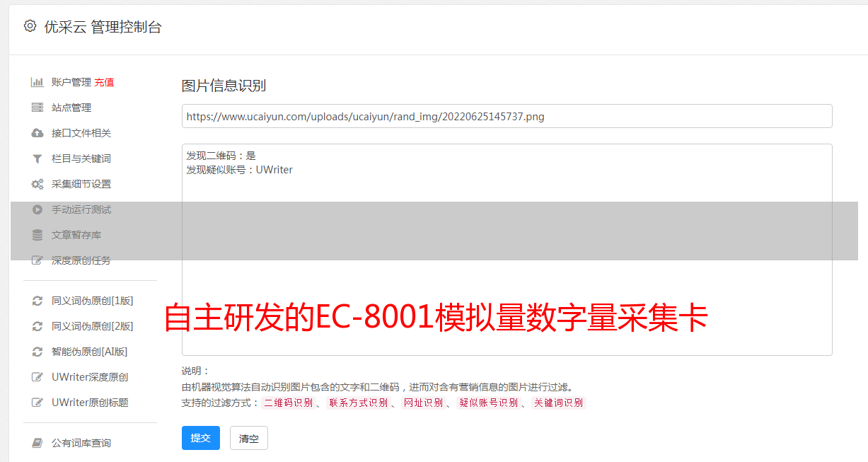Click the red 充值 link
The height and width of the screenshot is (462, 868).
pos(104,82)
